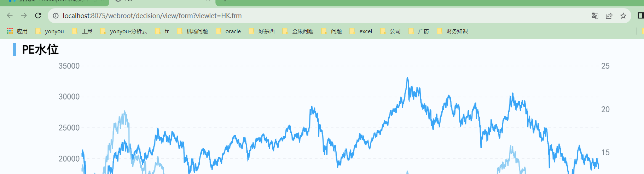Open the 公司 bookmark folder
The height and width of the screenshot is (174, 644).
(x=390, y=31)
